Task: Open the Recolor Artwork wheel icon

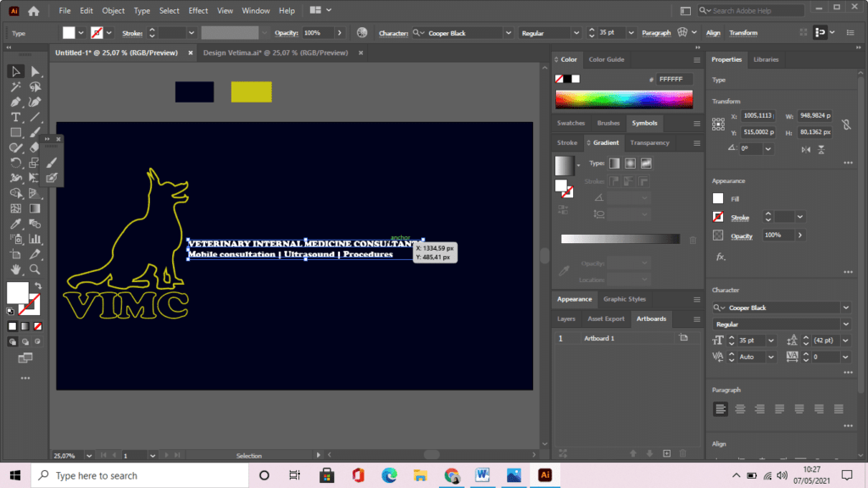Action: (362, 33)
